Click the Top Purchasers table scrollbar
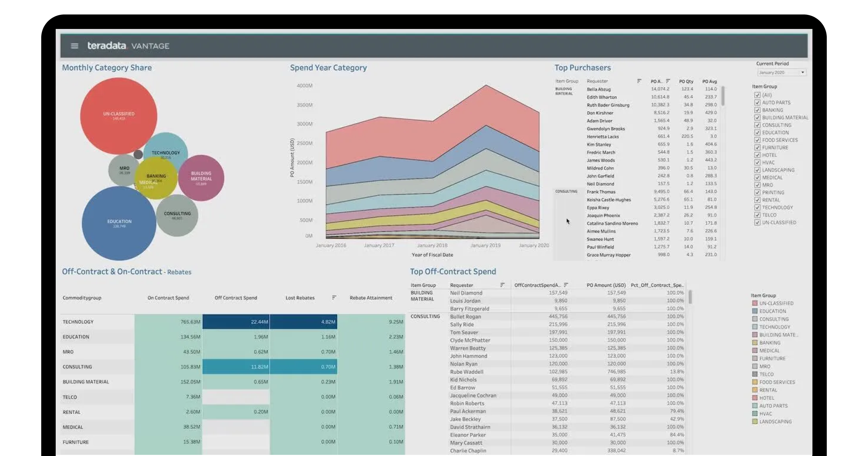Image resolution: width=868 pixels, height=456 pixels. click(723, 96)
